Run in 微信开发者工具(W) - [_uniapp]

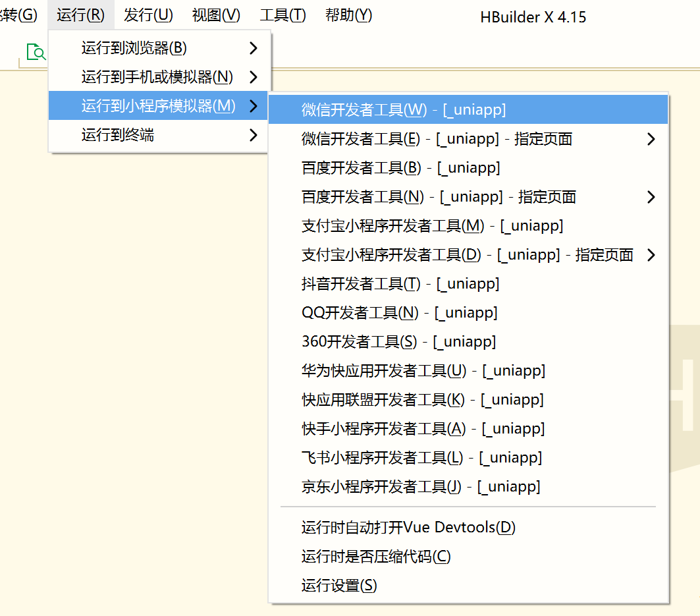[468, 109]
